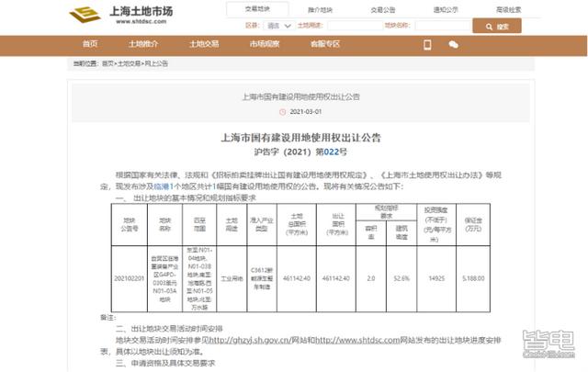This screenshot has height=372, width=588.
Task: Click section heading 三、申请资格及具体交易要求
Action: (x=165, y=363)
